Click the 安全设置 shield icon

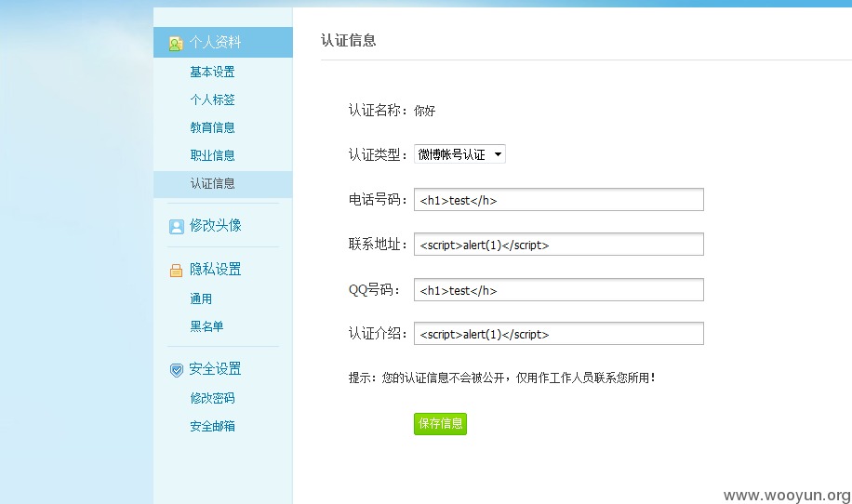pyautogui.click(x=176, y=370)
